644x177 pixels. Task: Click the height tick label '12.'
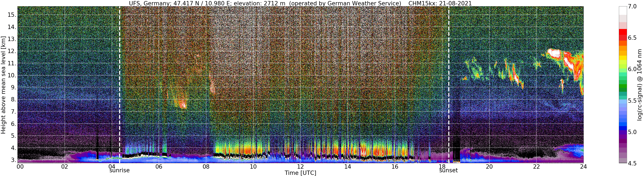click(12, 51)
